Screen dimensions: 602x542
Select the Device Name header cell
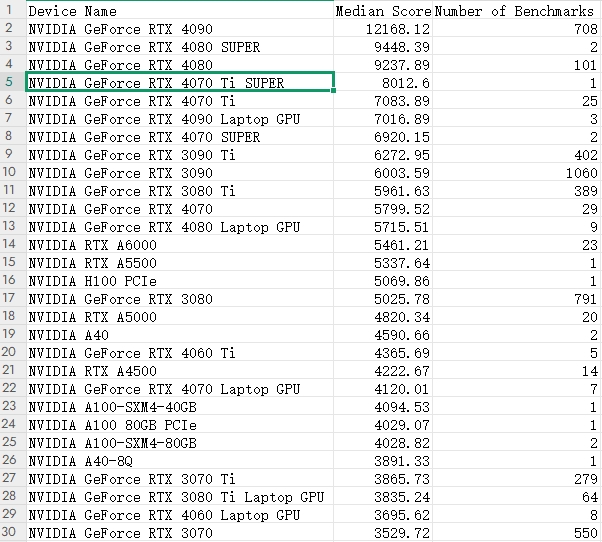(x=180, y=10)
